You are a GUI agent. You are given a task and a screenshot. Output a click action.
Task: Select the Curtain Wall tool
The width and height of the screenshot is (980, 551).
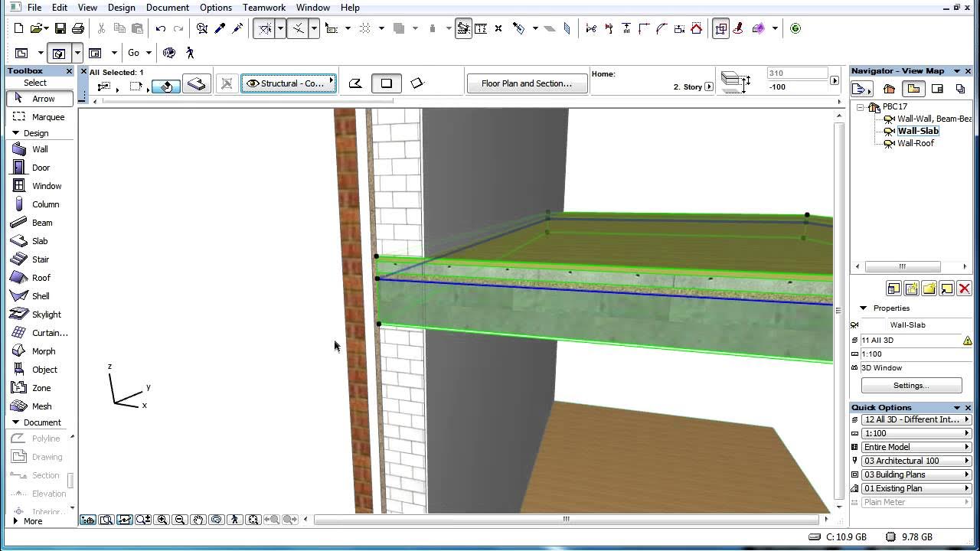point(41,333)
